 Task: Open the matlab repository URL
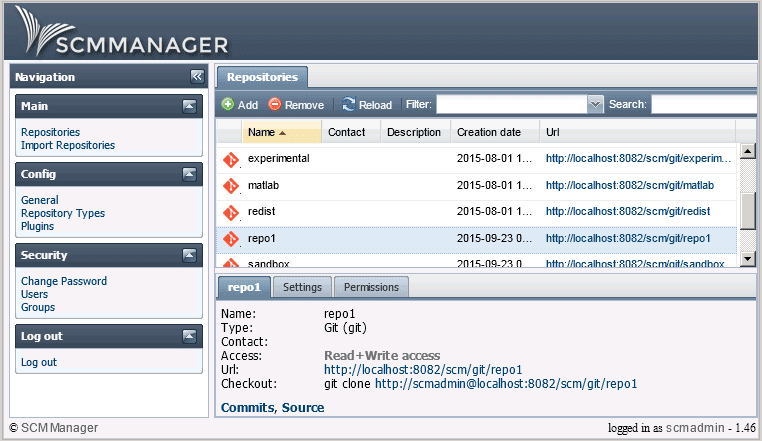click(630, 185)
